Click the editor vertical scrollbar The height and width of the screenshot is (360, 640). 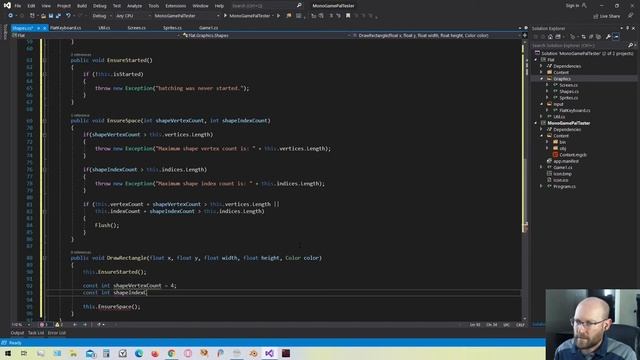point(524,180)
